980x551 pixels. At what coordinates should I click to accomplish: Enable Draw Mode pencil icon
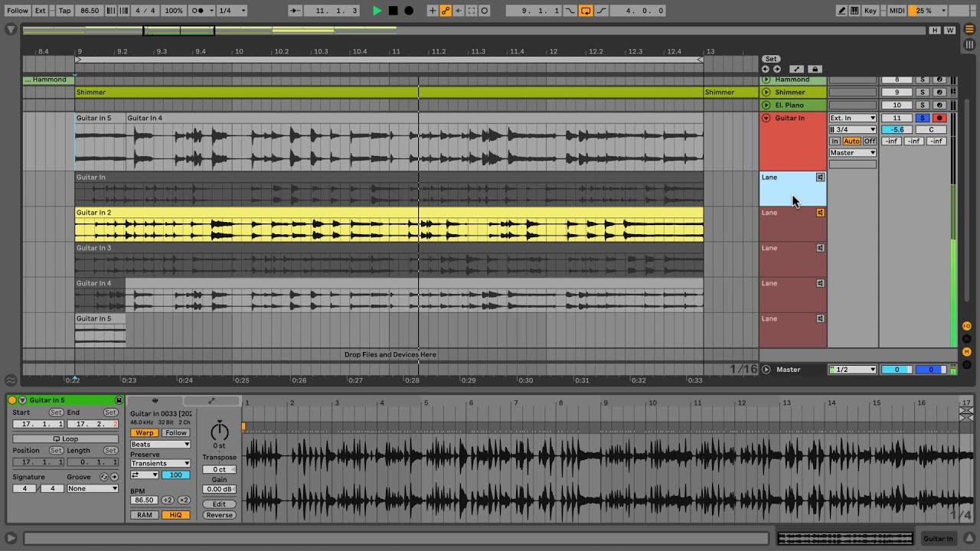(843, 11)
